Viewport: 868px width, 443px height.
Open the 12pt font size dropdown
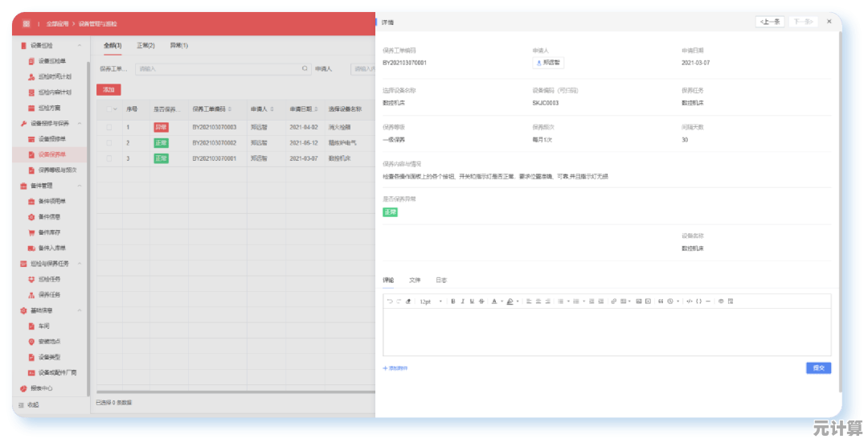tap(430, 301)
